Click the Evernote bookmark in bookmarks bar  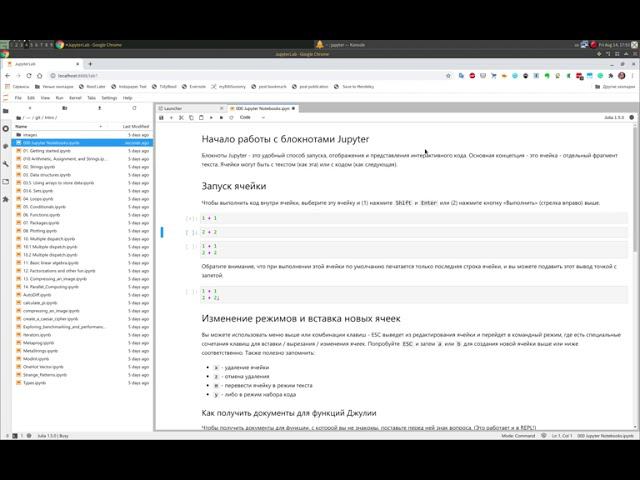[x=193, y=87]
